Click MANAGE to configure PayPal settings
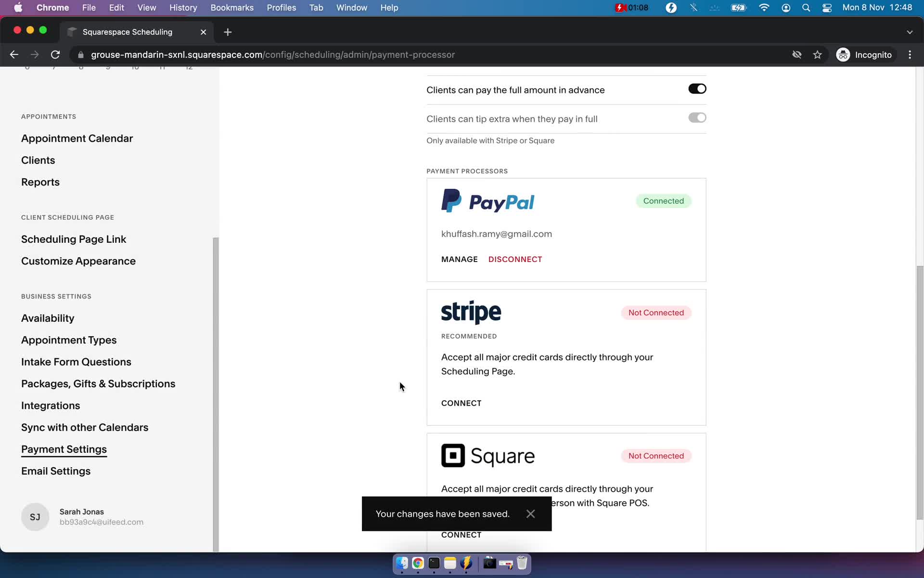The width and height of the screenshot is (924, 578). (460, 259)
